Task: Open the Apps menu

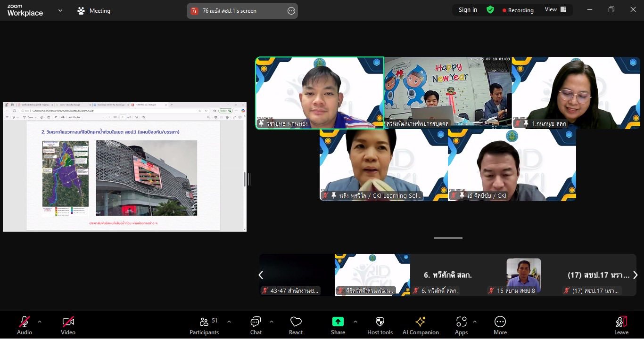Action: 461,325
